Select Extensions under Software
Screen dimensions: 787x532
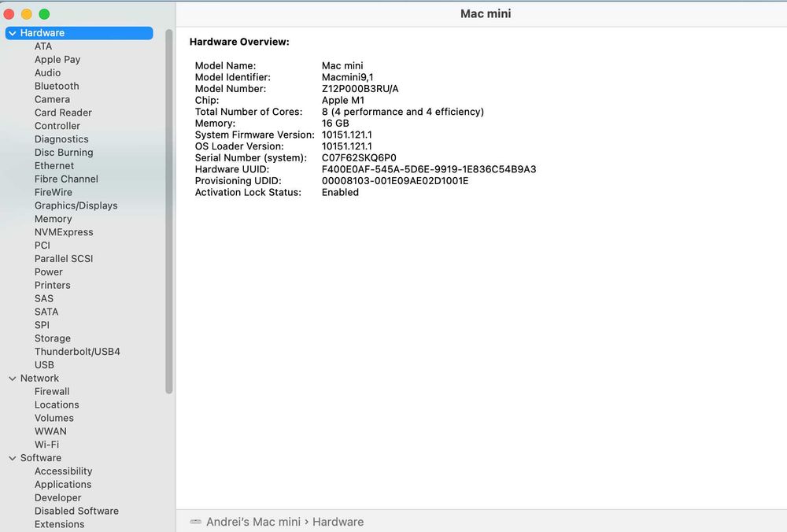[x=59, y=524]
